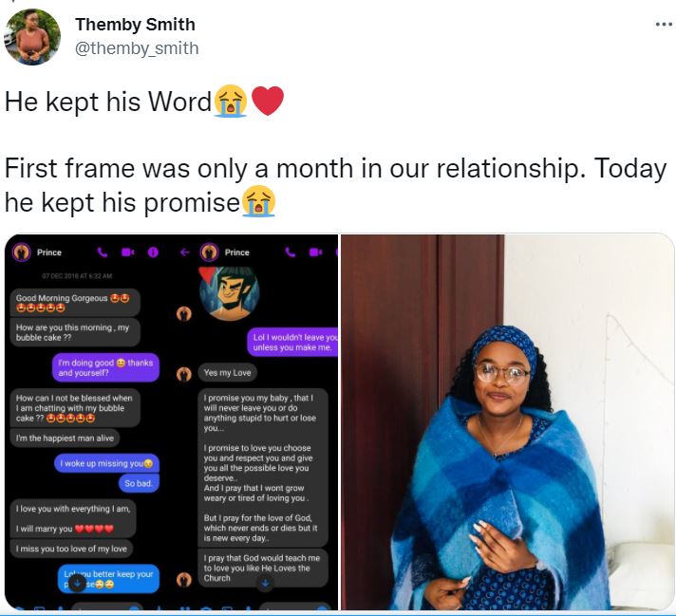Open the cartoon man sticker image
The width and height of the screenshot is (676, 616).
click(x=229, y=294)
